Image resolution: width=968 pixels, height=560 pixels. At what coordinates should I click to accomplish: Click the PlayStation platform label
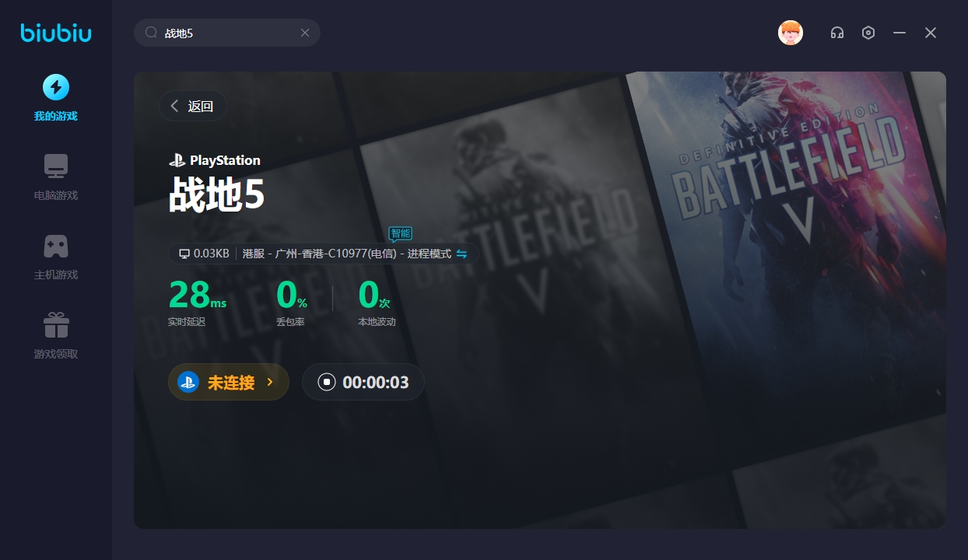pyautogui.click(x=215, y=160)
